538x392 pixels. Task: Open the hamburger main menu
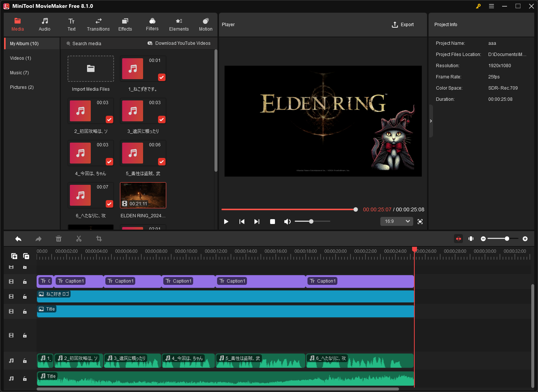492,6
